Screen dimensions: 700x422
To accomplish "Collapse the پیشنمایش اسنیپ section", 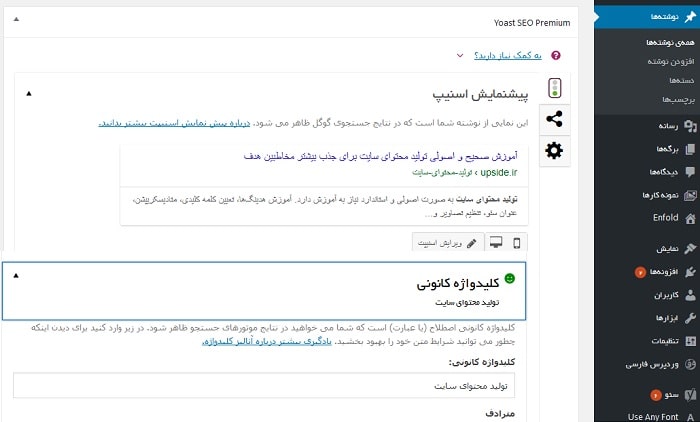I will tap(29, 93).
